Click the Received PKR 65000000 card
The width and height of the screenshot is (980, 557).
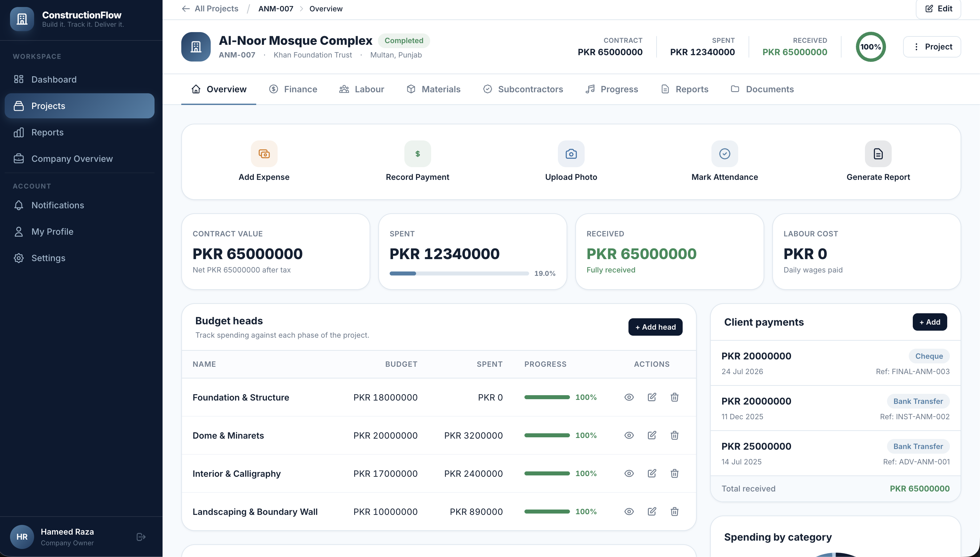(669, 251)
